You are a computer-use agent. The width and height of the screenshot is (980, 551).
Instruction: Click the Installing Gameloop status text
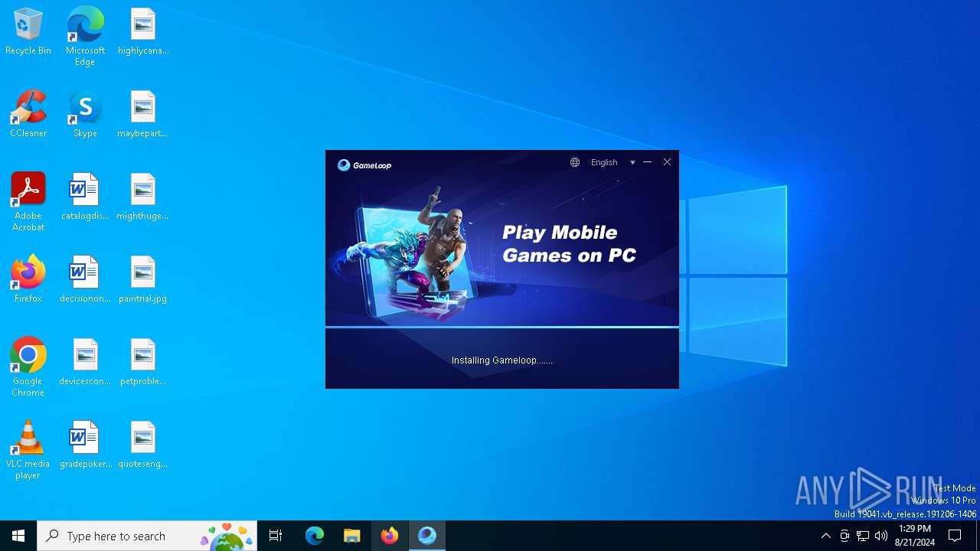coord(502,360)
